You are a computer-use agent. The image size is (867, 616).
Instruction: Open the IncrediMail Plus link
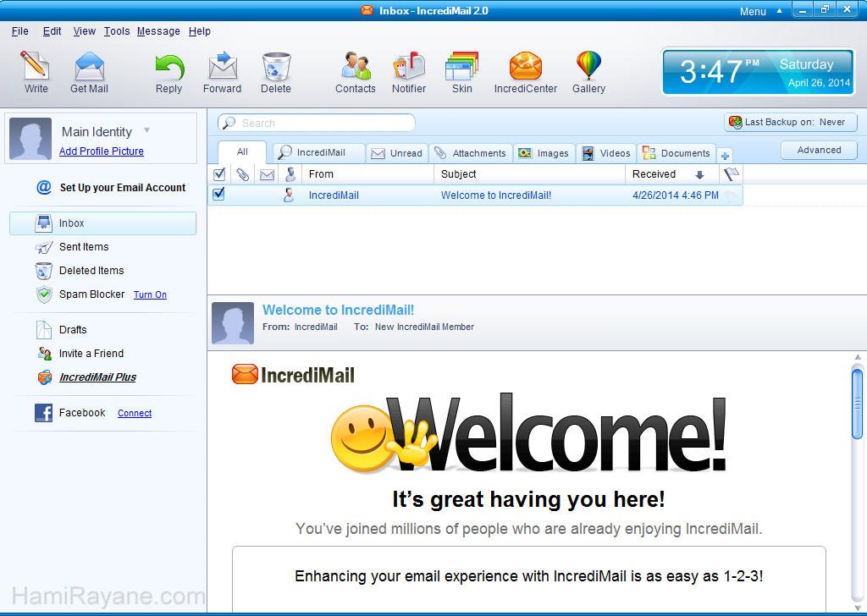pos(98,377)
